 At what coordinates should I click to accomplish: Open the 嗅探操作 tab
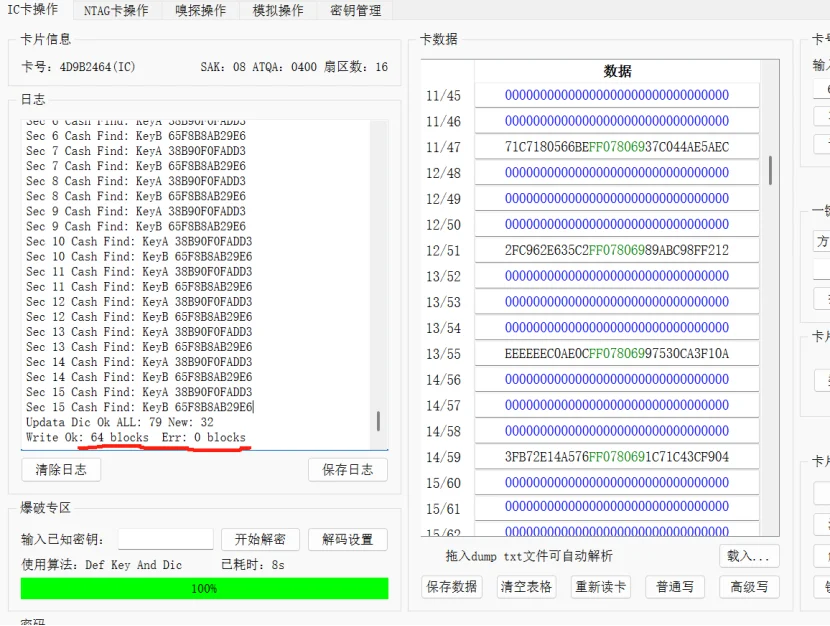(x=200, y=11)
